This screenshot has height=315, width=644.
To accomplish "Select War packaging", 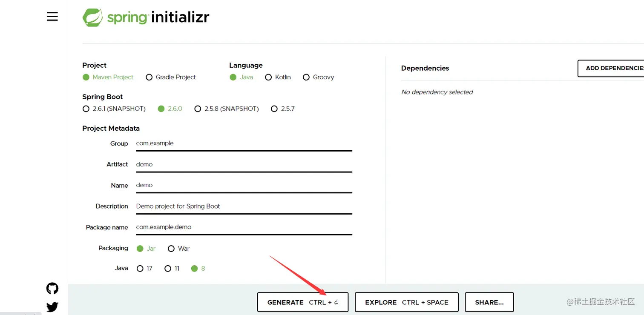I will pos(178,248).
